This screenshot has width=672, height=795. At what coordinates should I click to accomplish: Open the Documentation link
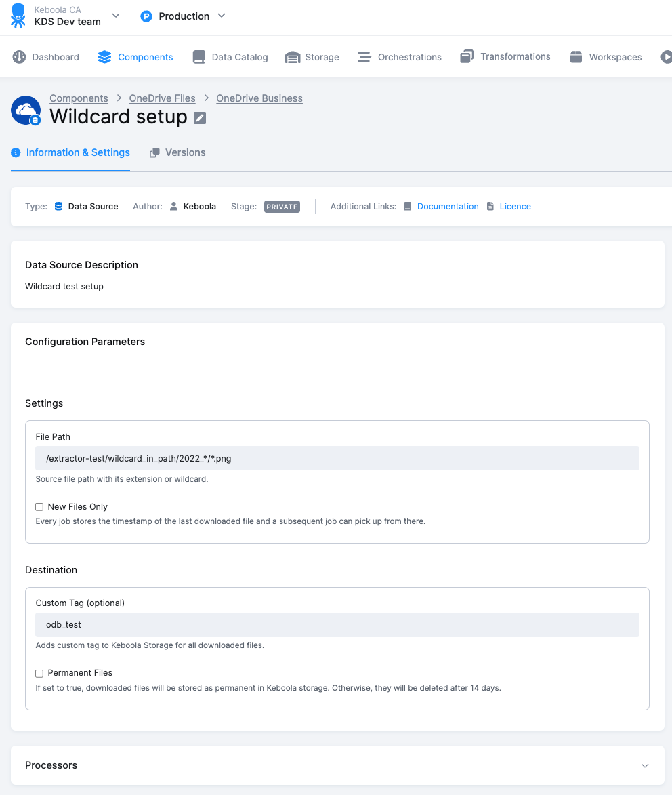pos(448,206)
